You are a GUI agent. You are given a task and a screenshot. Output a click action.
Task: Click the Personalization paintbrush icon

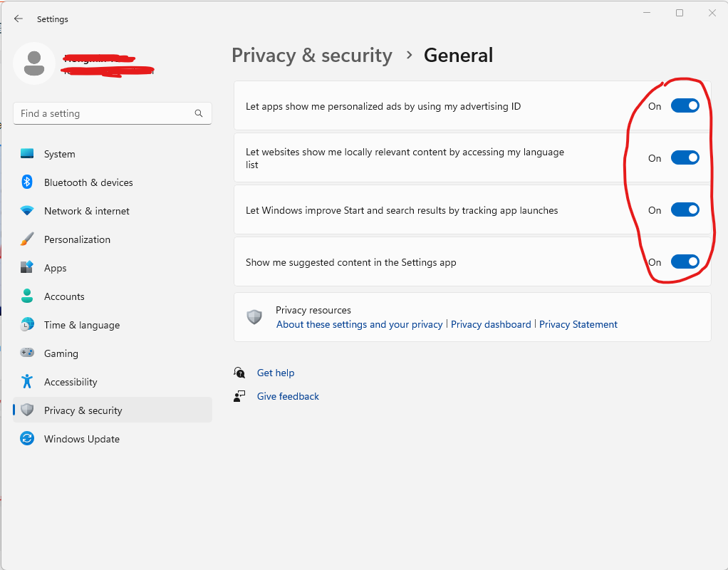pos(27,239)
